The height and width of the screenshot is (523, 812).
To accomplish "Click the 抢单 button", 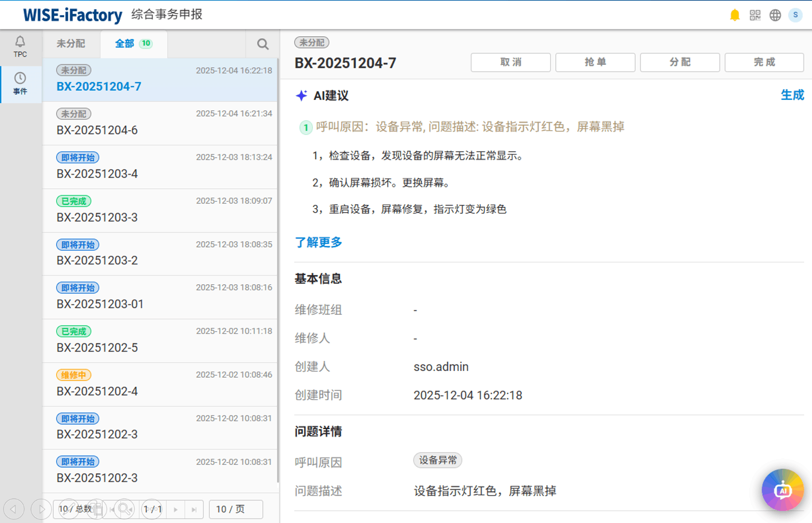I will click(595, 62).
